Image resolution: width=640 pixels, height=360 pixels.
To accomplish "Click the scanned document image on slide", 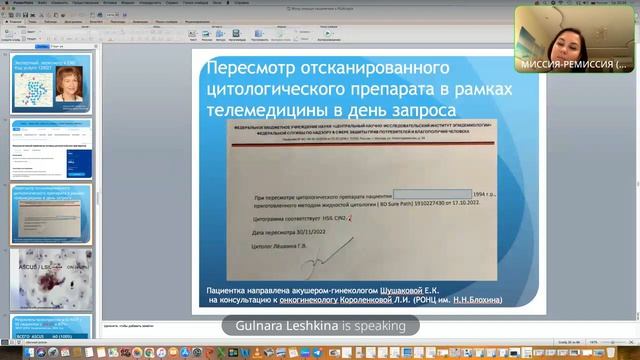I will point(362,200).
